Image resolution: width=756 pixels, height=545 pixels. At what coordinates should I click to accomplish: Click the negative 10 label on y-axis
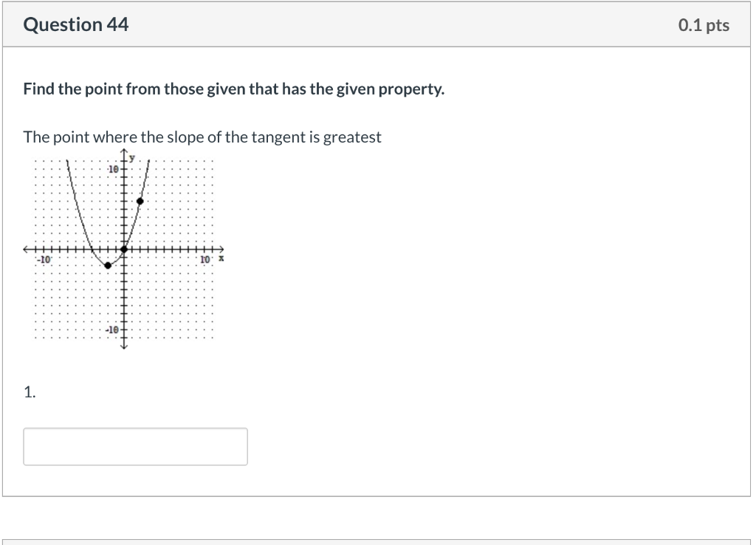point(111,329)
